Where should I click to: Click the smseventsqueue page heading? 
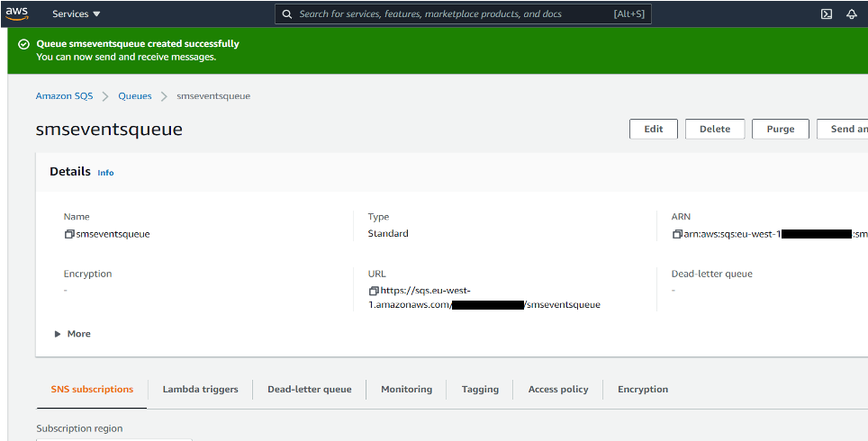[109, 129]
